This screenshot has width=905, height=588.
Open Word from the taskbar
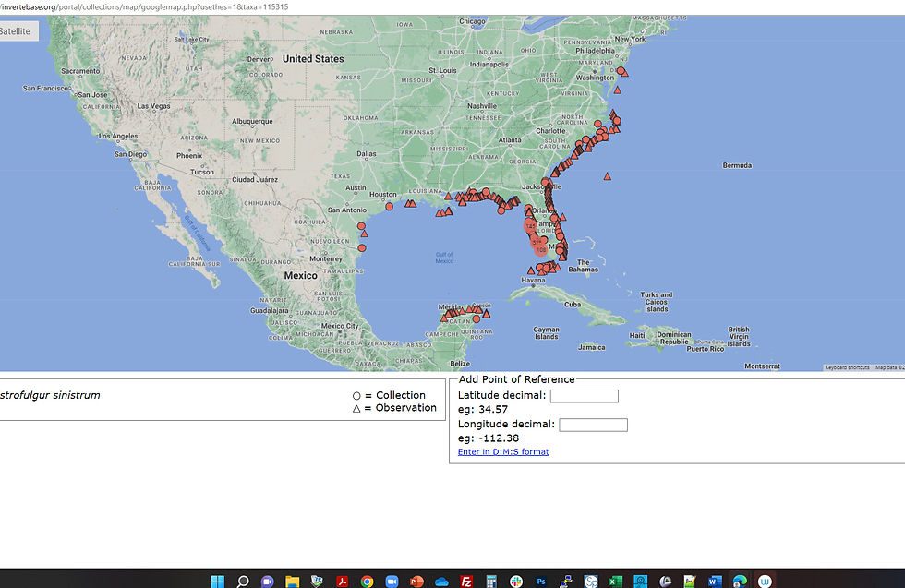715,581
